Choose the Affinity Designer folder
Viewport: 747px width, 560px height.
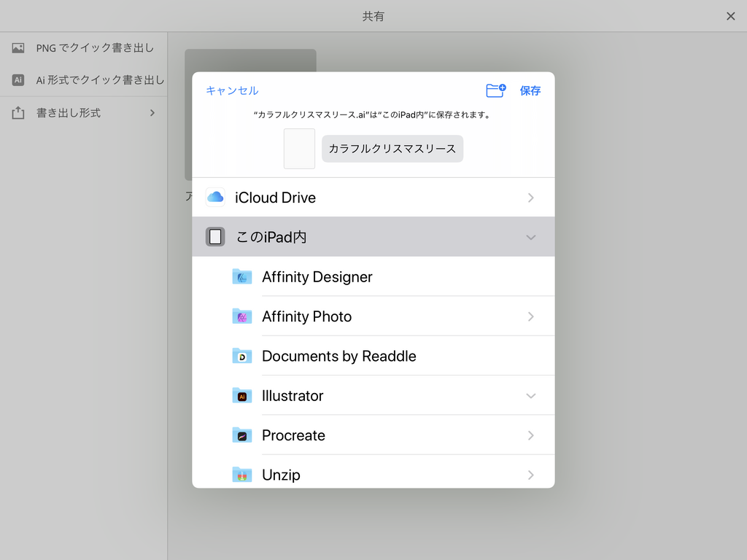tap(373, 276)
